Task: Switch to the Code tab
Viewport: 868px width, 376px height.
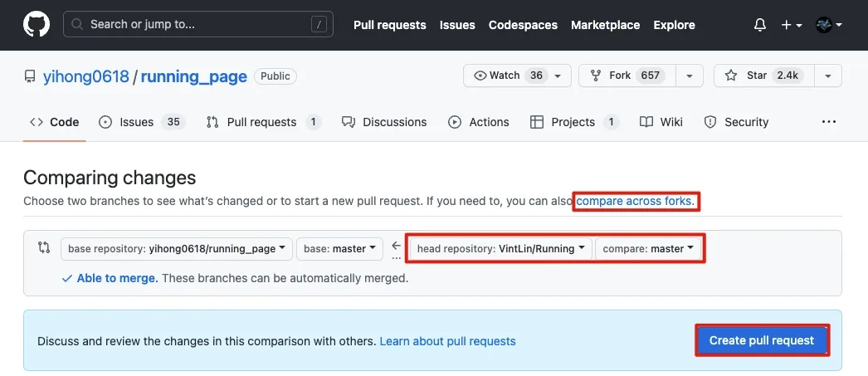Action: coord(54,122)
